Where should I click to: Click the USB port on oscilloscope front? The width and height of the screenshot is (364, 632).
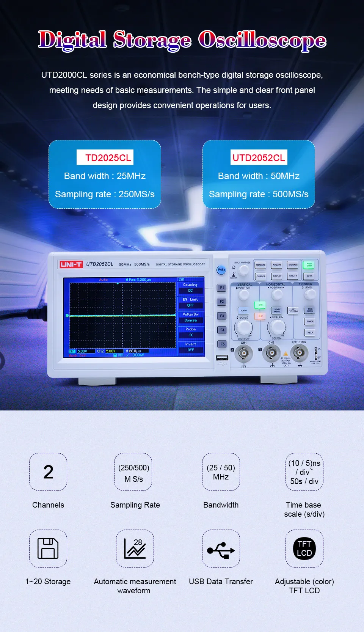point(222,358)
